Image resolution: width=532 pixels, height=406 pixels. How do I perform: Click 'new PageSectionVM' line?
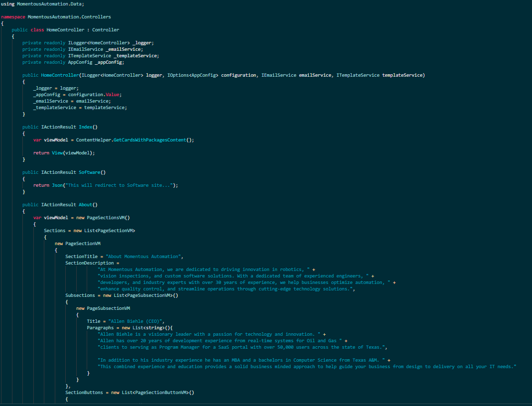coord(77,243)
